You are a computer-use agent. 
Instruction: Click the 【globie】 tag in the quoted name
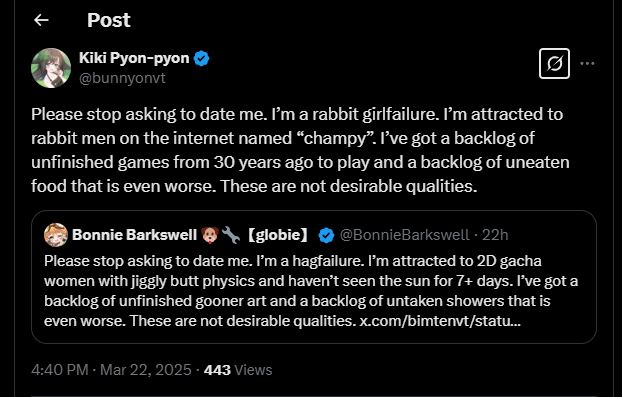pos(278,235)
